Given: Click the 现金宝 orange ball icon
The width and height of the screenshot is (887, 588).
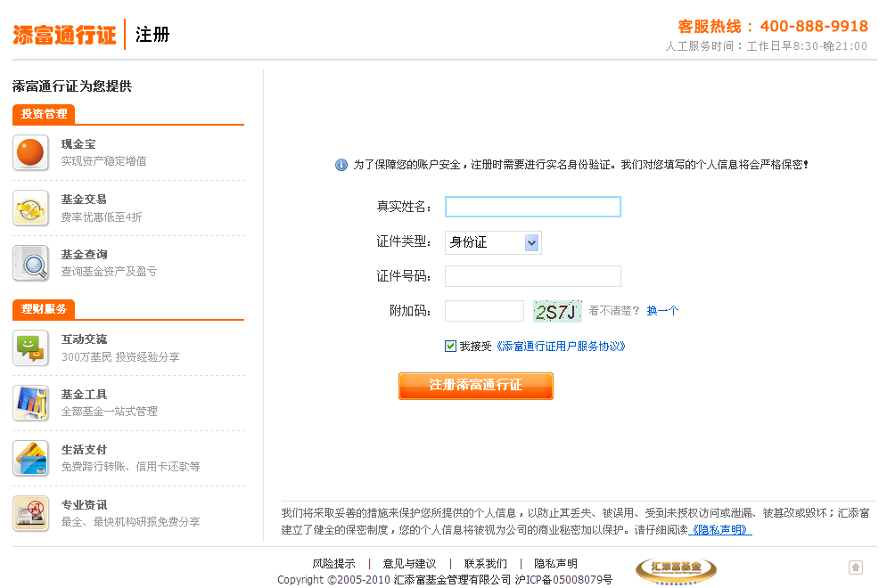Looking at the screenshot, I should pos(30,152).
